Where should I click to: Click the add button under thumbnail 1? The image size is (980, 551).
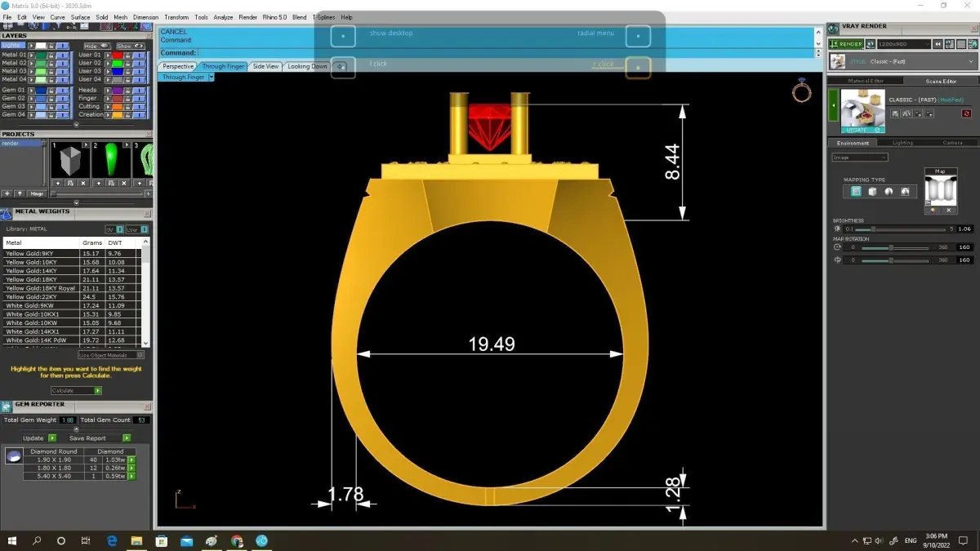(58, 183)
